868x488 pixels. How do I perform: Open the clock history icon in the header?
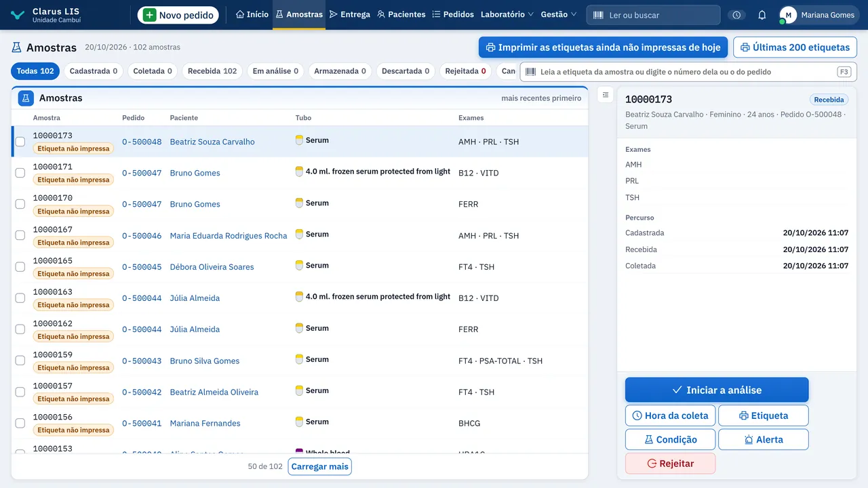coord(736,15)
